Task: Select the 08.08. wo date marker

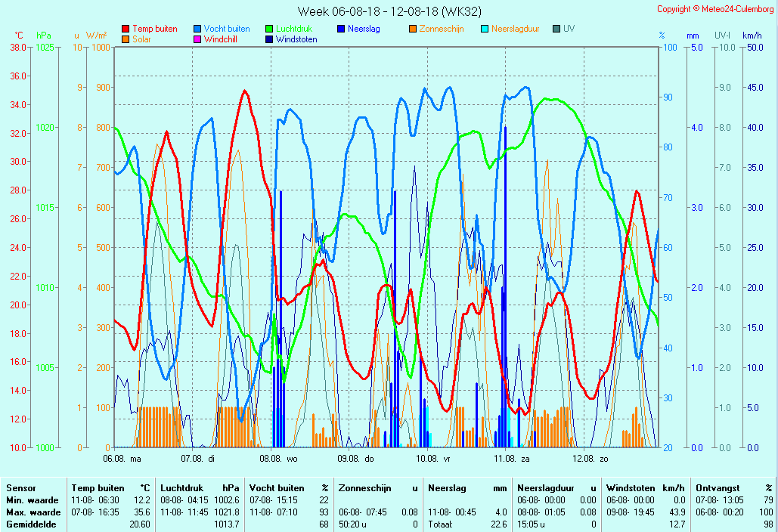Action: pyautogui.click(x=279, y=458)
